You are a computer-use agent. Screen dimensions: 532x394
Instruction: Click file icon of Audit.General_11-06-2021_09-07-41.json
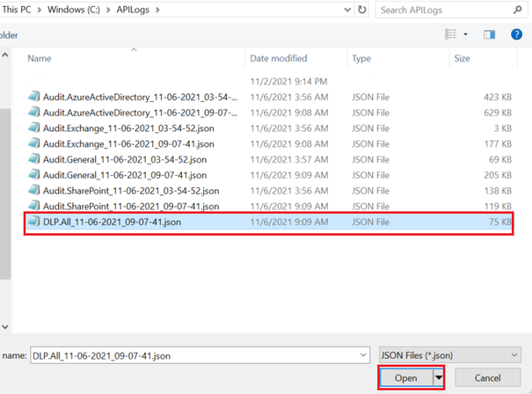[34, 174]
